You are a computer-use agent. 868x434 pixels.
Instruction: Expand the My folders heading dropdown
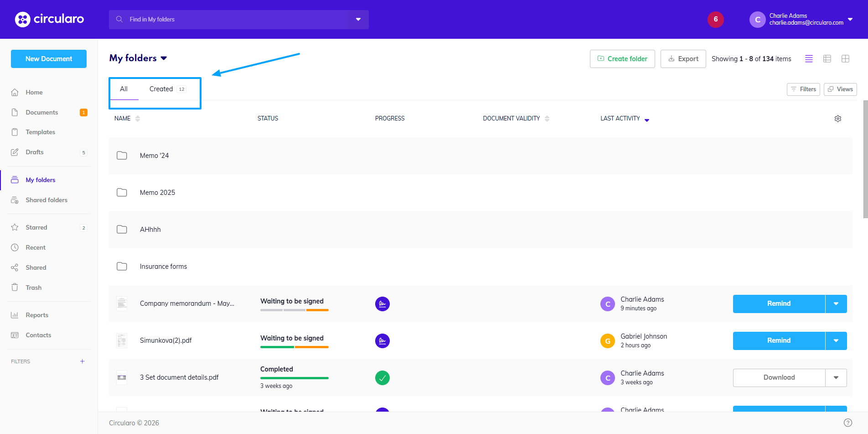pos(164,58)
